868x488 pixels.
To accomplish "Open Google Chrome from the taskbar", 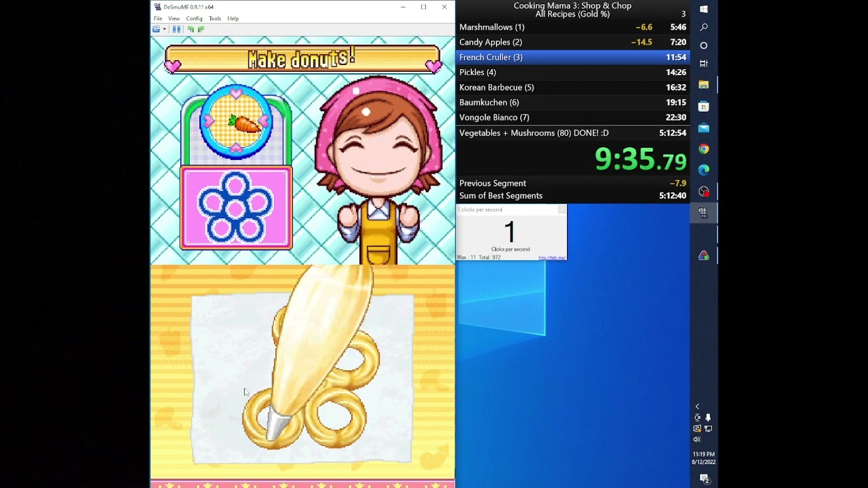I will (703, 149).
